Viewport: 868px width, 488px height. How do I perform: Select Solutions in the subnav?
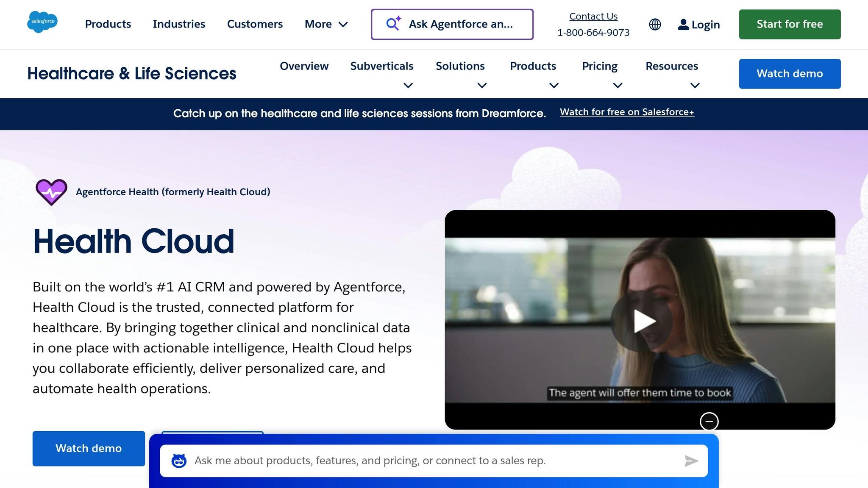(460, 66)
